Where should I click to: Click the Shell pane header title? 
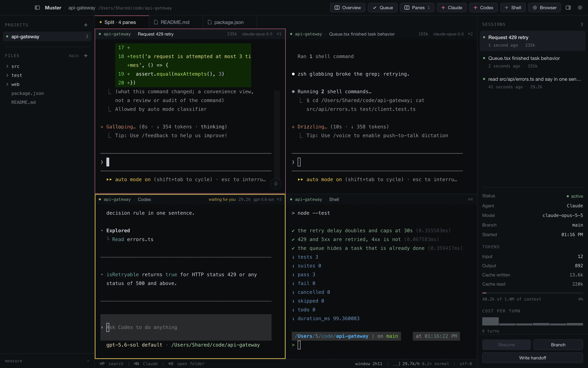334,199
